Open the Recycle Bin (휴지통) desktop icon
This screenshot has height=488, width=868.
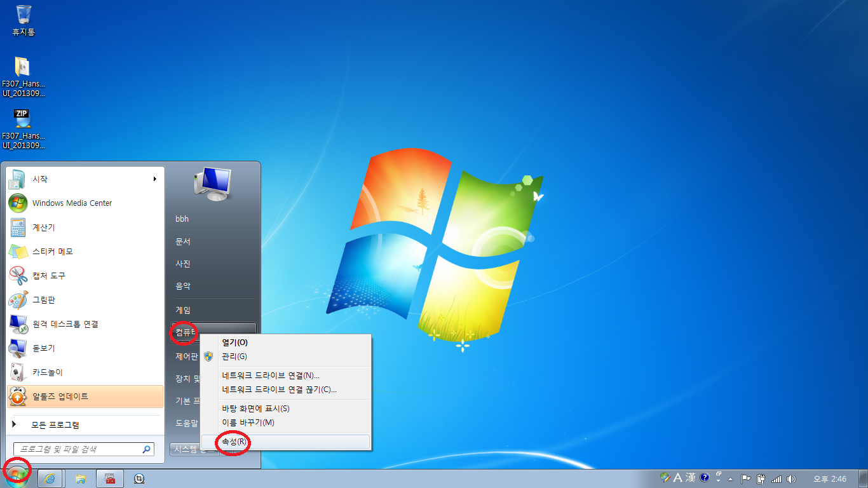(24, 20)
